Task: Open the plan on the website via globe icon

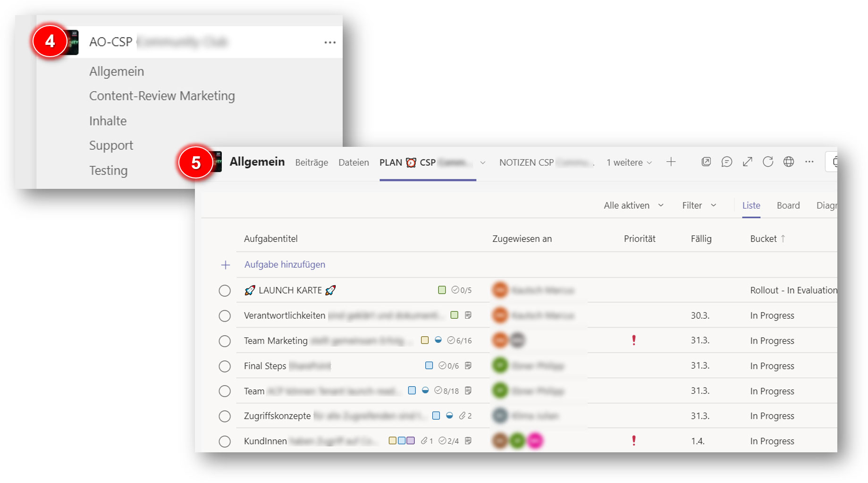Action: tap(789, 162)
